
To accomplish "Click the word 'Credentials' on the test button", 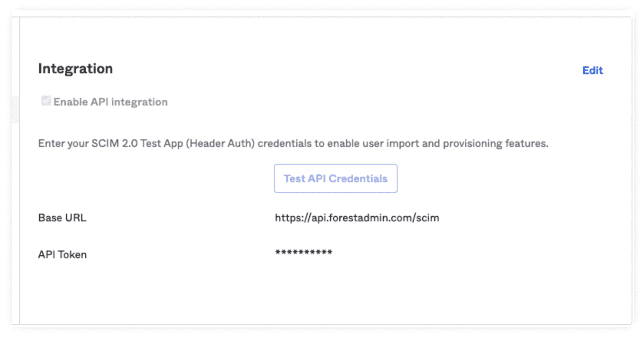I will [x=358, y=178].
